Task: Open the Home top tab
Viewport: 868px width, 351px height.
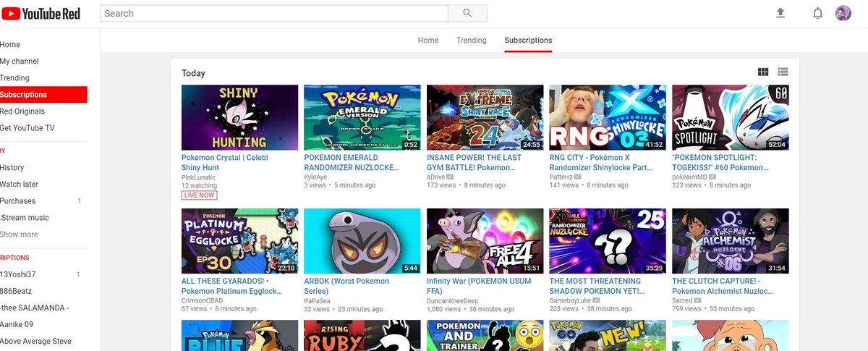Action: pos(428,41)
